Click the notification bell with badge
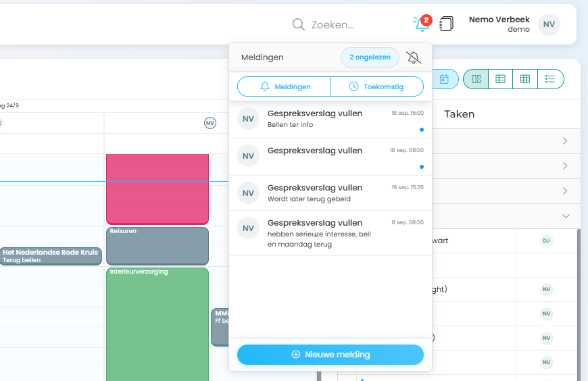The height and width of the screenshot is (381, 588). (421, 24)
